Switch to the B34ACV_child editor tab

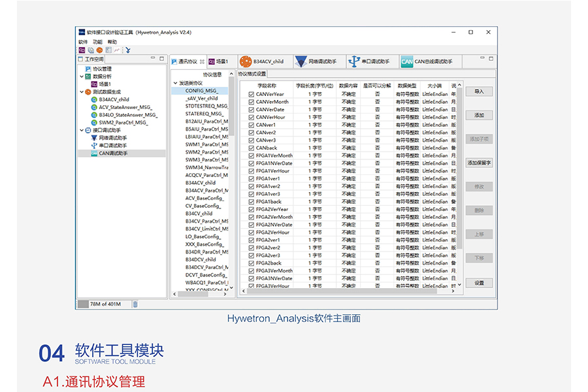click(265, 61)
